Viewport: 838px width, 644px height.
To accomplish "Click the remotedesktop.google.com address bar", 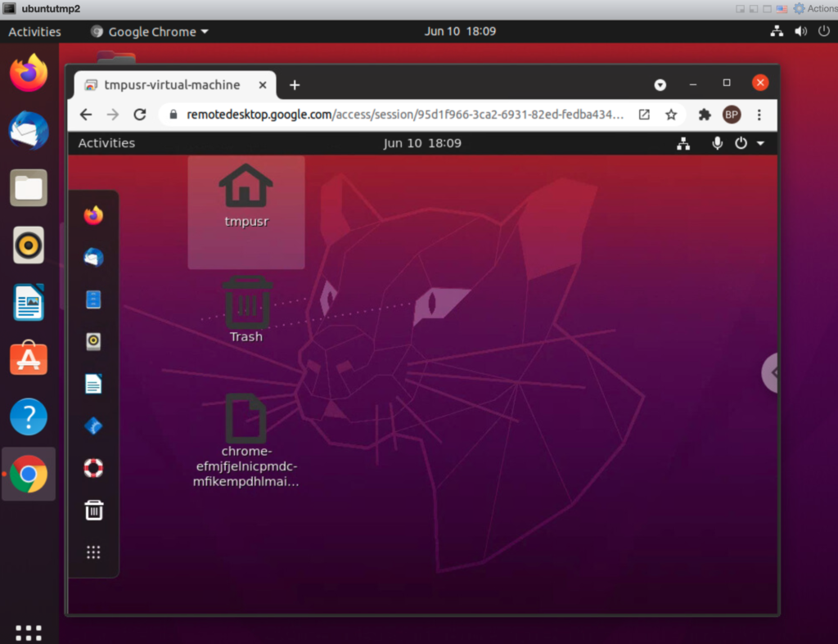I will (404, 115).
